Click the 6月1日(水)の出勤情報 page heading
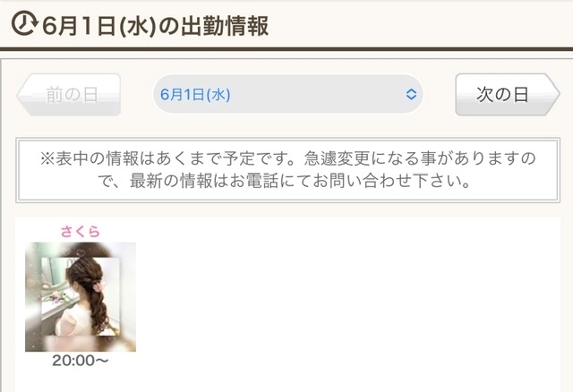This screenshot has width=573, height=392. (x=155, y=26)
